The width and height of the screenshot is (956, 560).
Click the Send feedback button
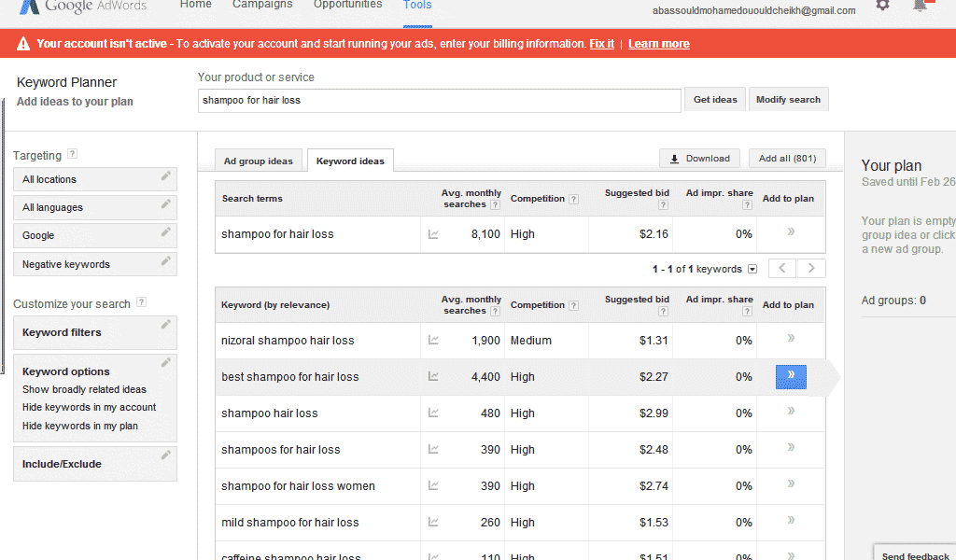pos(915,553)
